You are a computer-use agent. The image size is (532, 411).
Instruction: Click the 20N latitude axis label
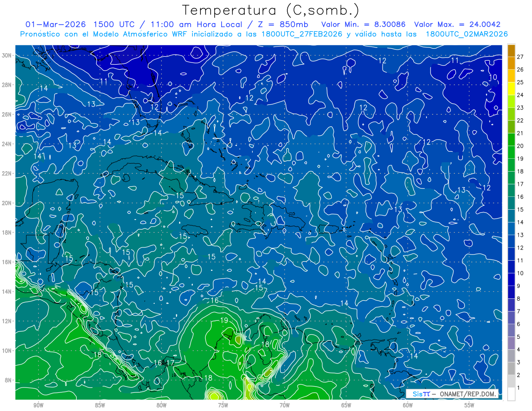[x=7, y=203]
